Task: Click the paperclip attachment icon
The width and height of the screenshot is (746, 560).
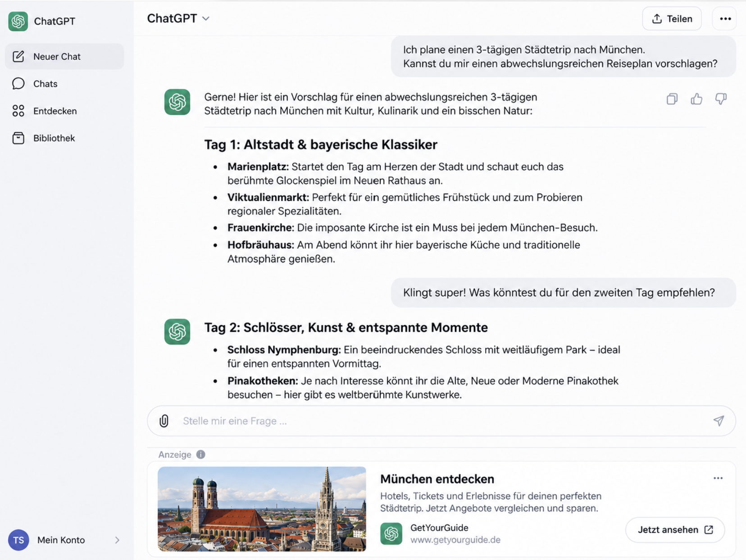Action: coord(164,421)
